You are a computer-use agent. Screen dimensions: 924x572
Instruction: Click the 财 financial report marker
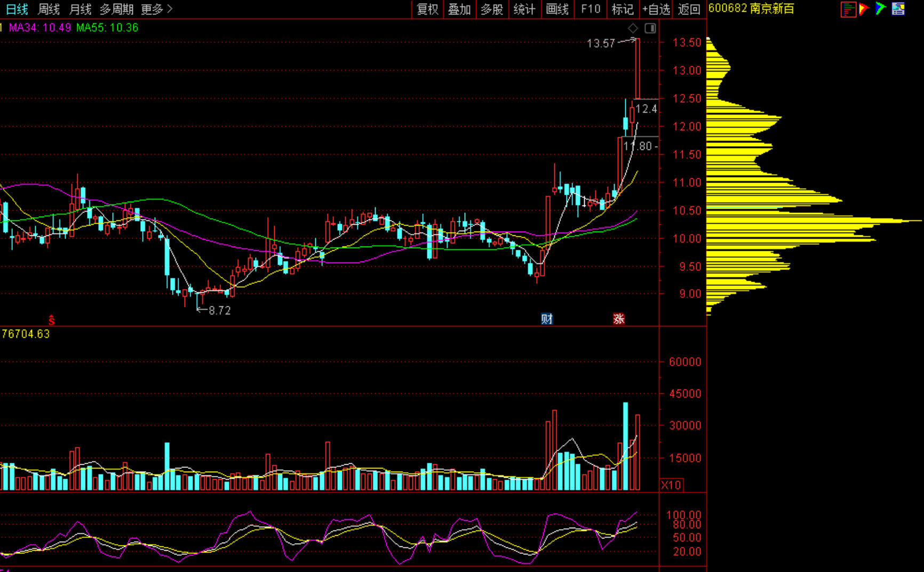tap(547, 319)
